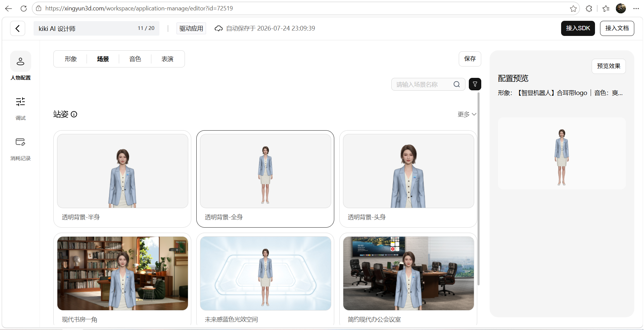Click the 音色: 爽... text in preview
The image size is (644, 330).
(x=608, y=93)
